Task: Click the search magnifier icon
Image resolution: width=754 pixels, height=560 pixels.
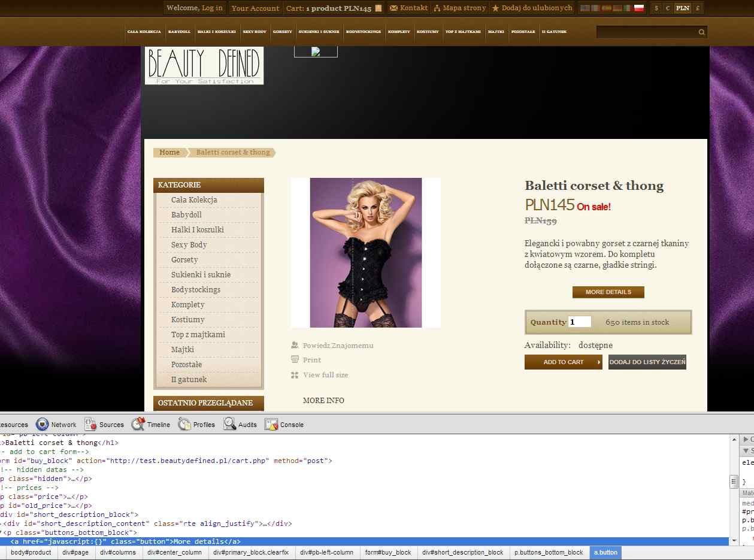Action: pos(701,32)
